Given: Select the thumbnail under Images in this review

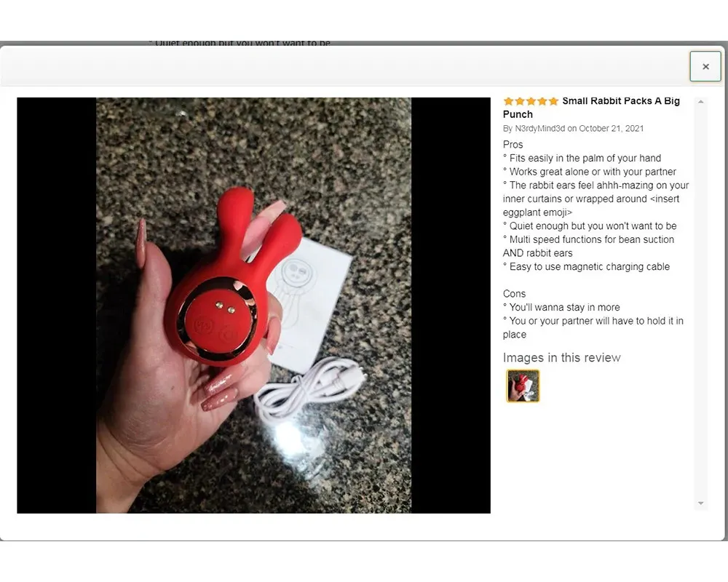Looking at the screenshot, I should point(523,386).
